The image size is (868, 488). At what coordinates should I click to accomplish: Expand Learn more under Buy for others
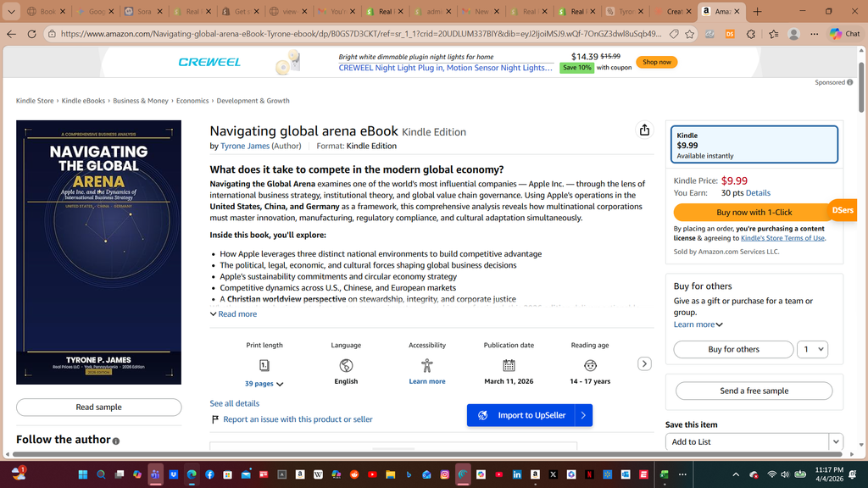pyautogui.click(x=698, y=324)
